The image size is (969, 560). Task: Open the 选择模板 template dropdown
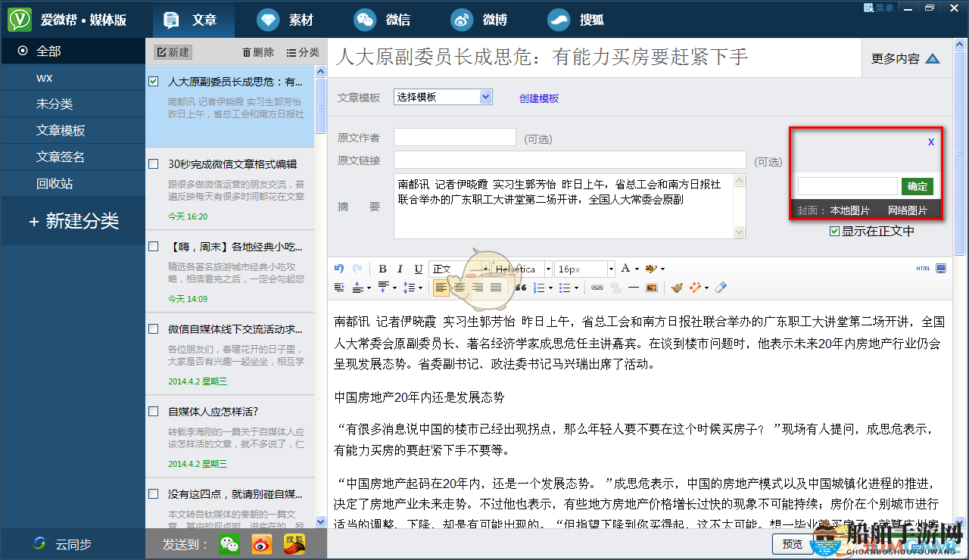(443, 97)
